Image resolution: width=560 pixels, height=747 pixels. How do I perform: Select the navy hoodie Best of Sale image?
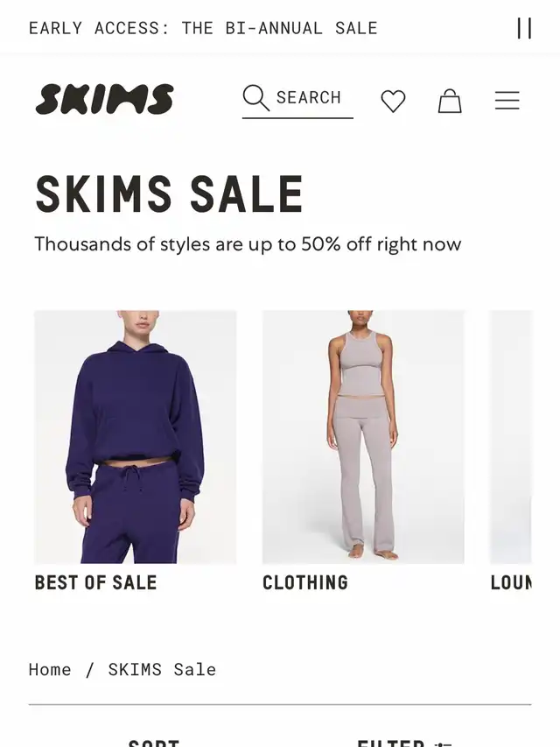[136, 437]
